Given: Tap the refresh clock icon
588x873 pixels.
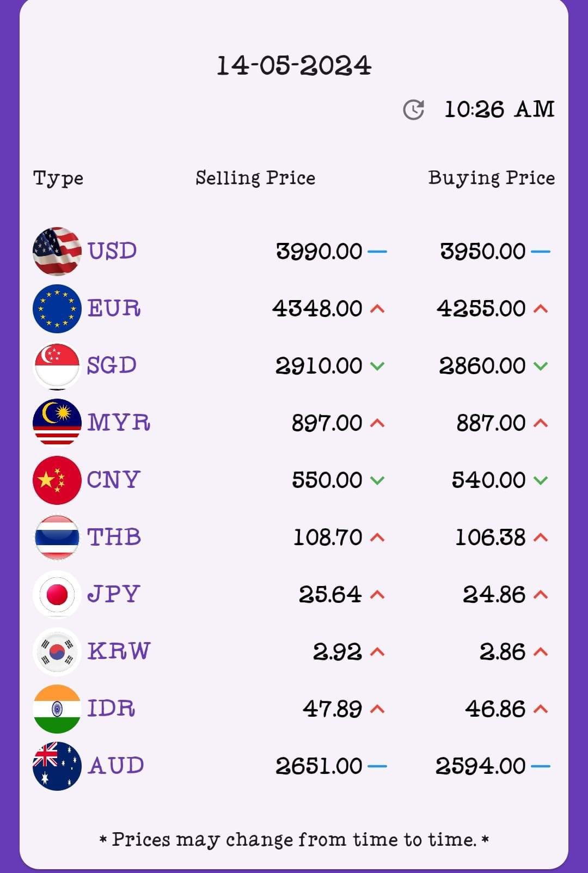Looking at the screenshot, I should coord(413,109).
